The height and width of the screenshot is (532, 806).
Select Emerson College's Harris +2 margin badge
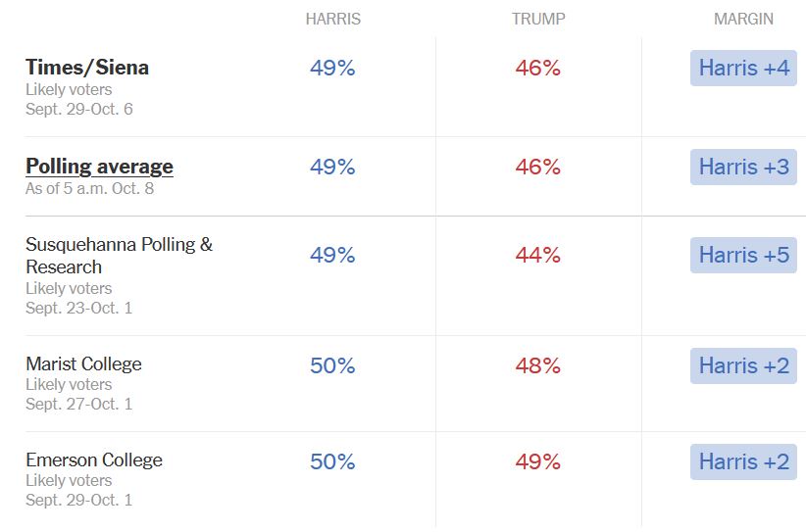tap(743, 462)
